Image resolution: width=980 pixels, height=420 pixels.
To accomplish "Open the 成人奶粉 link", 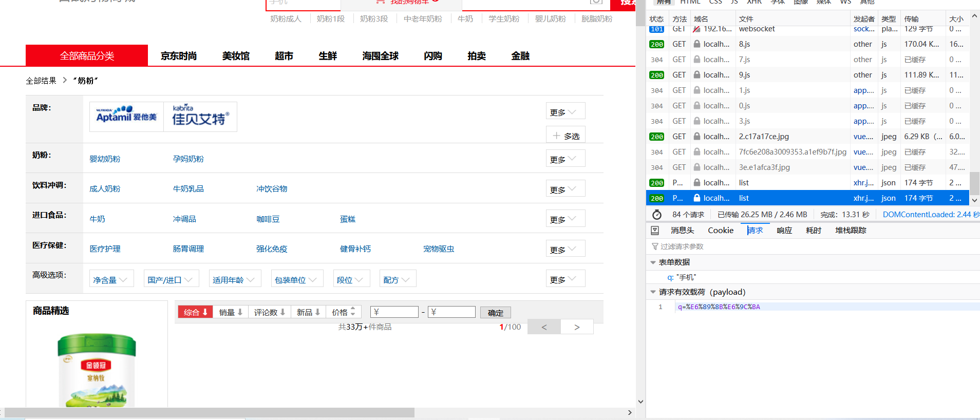I will click(105, 189).
